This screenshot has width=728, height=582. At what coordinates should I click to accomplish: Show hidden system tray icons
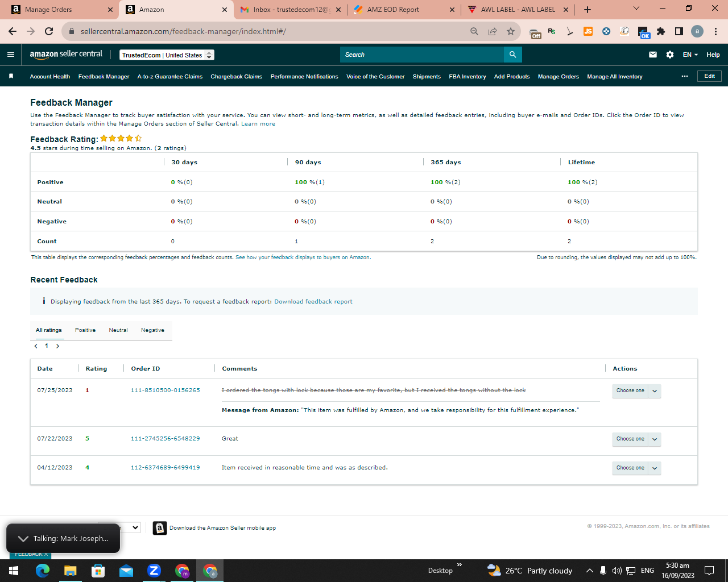tap(590, 571)
